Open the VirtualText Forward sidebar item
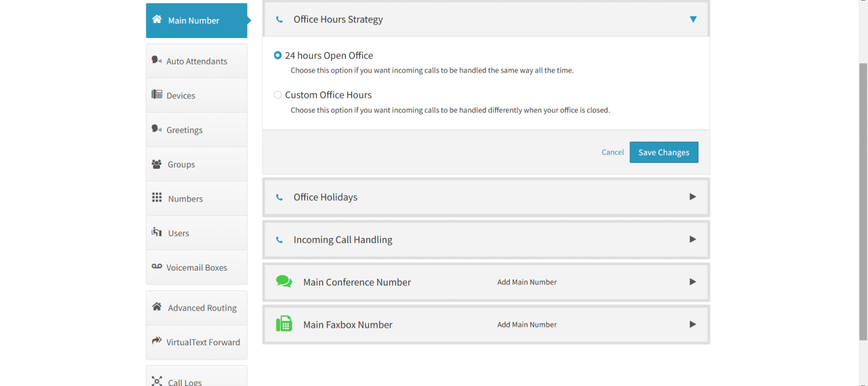The width and height of the screenshot is (868, 386). [197, 343]
